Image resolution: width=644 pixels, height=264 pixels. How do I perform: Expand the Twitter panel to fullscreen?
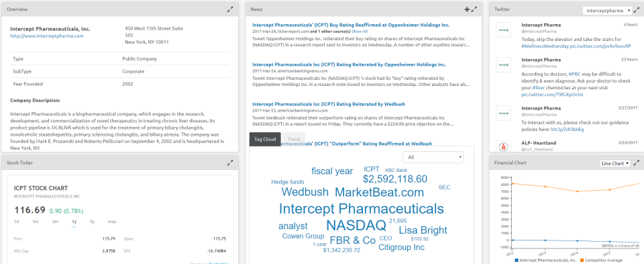click(x=637, y=9)
